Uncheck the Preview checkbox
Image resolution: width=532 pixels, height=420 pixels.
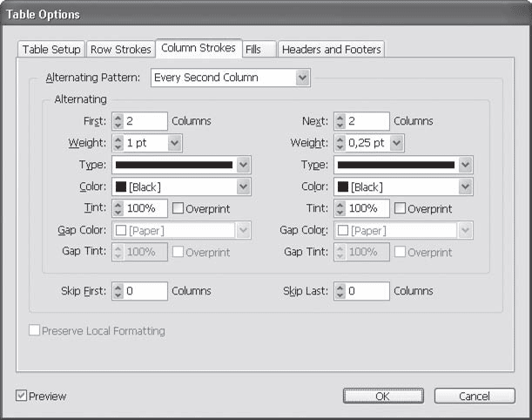(22, 396)
